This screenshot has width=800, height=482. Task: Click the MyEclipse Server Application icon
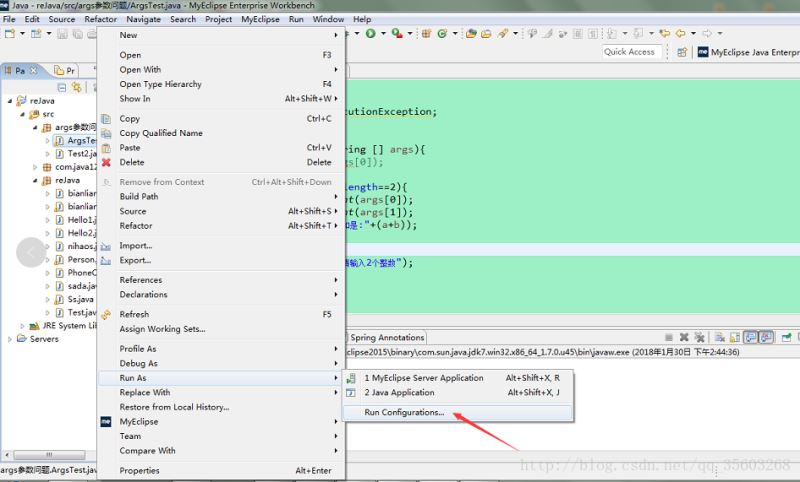(x=351, y=378)
